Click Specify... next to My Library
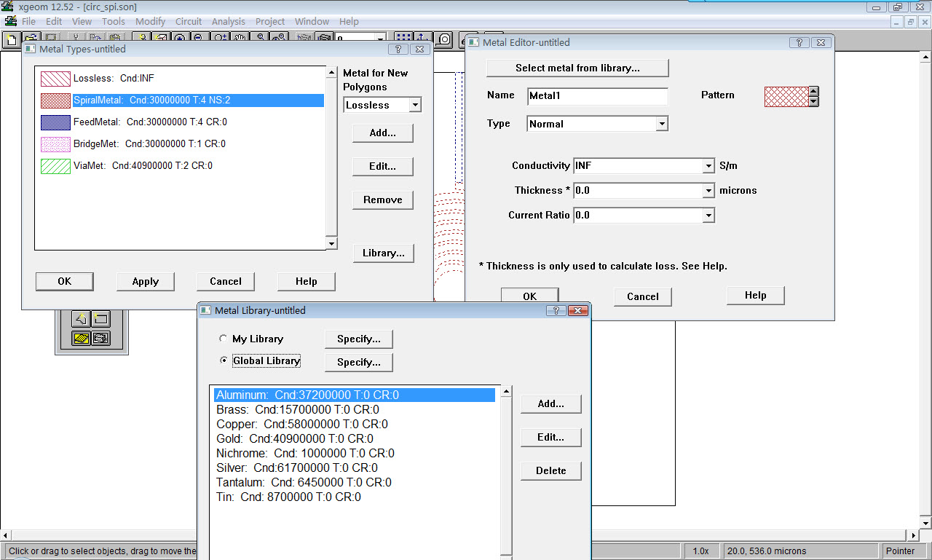Screen dimensions: 932x560 359,339
